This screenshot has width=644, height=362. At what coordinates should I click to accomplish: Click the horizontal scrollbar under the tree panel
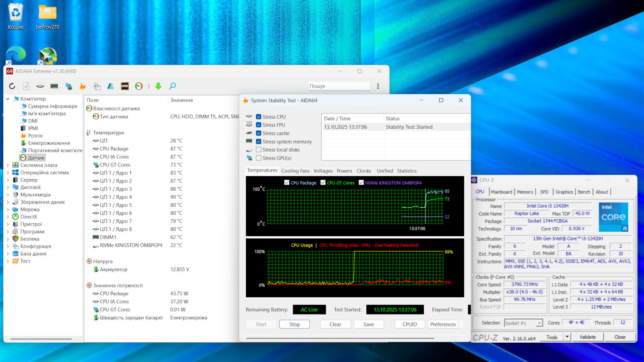41,339
